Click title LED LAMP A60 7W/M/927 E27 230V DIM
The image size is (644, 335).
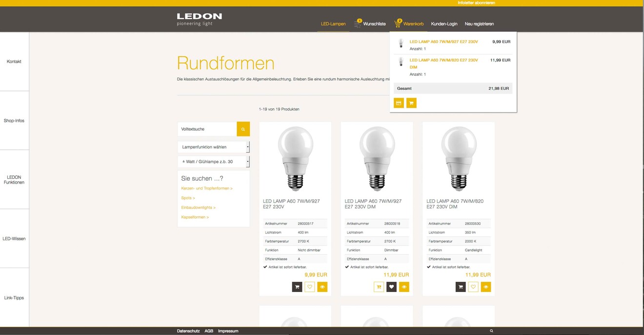(373, 204)
